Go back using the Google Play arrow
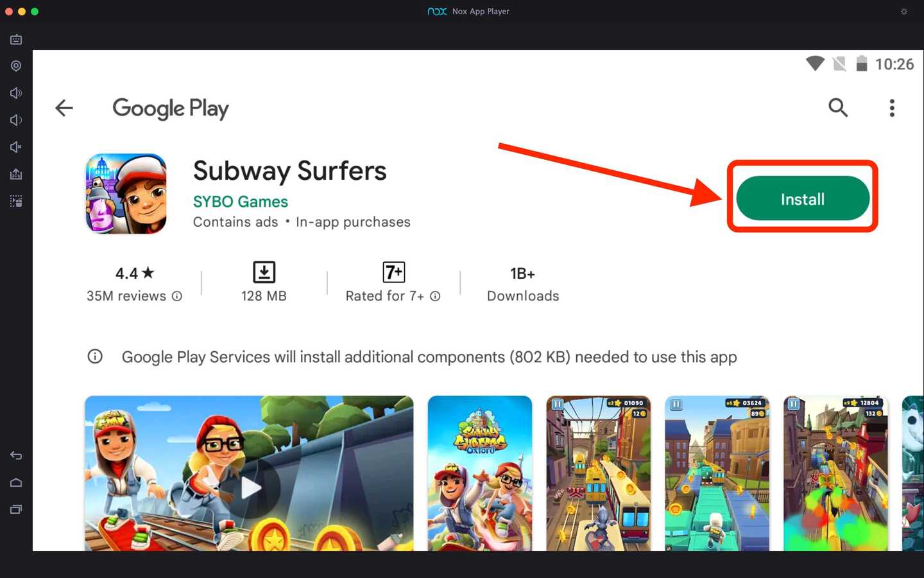This screenshot has height=578, width=924. 64,108
